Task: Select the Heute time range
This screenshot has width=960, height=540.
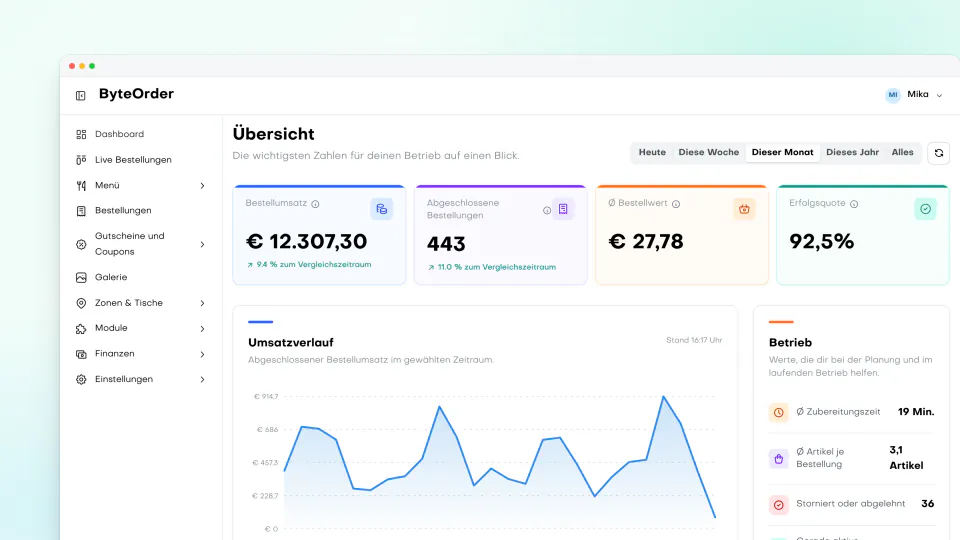Action: pos(652,152)
